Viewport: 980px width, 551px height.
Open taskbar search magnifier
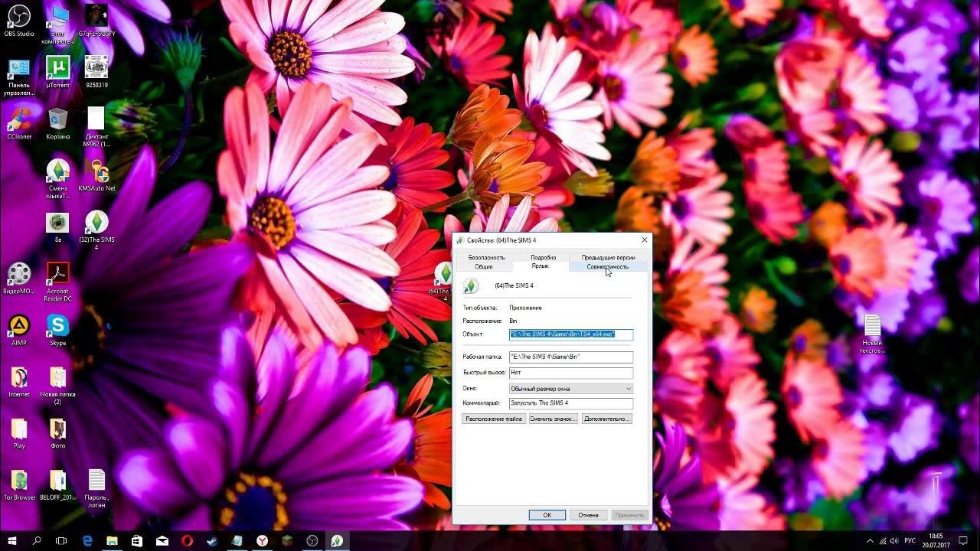pos(37,541)
